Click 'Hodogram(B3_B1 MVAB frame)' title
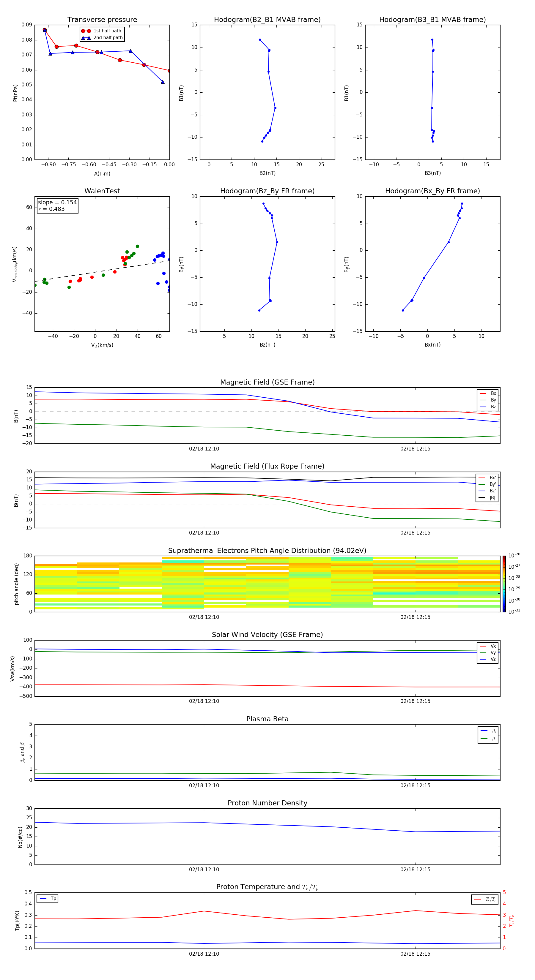The image size is (535, 980). click(x=432, y=19)
